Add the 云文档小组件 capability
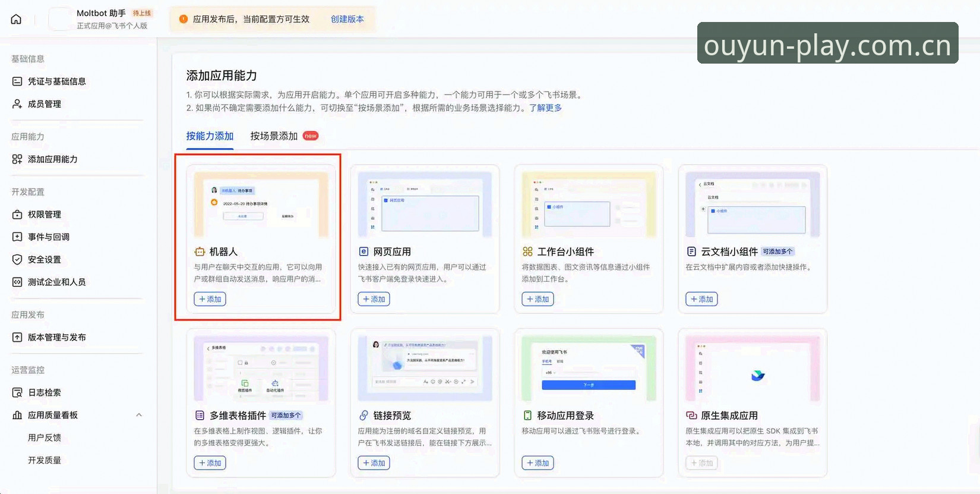 (x=701, y=299)
